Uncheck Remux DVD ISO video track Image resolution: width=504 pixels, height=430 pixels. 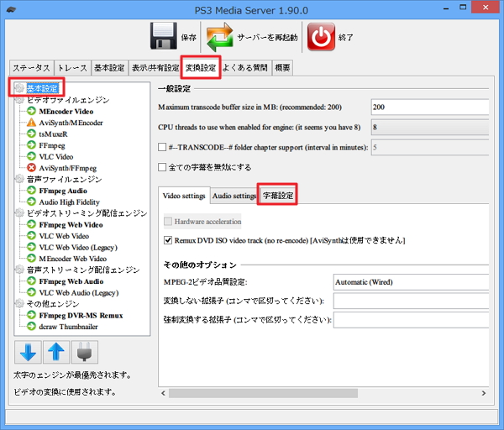pyautogui.click(x=168, y=240)
